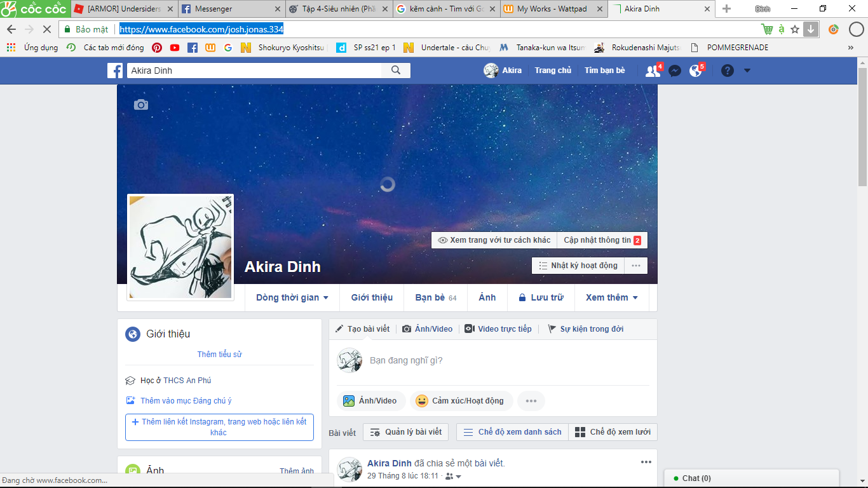This screenshot has width=868, height=488.
Task: Click Cảm xúc/Hoạt động emoji button
Action: tap(461, 401)
